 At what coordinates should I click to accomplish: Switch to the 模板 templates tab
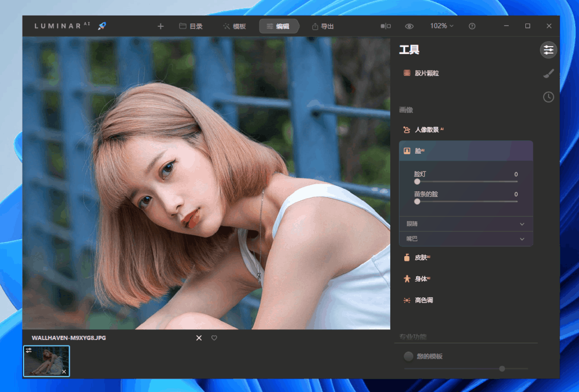point(234,26)
